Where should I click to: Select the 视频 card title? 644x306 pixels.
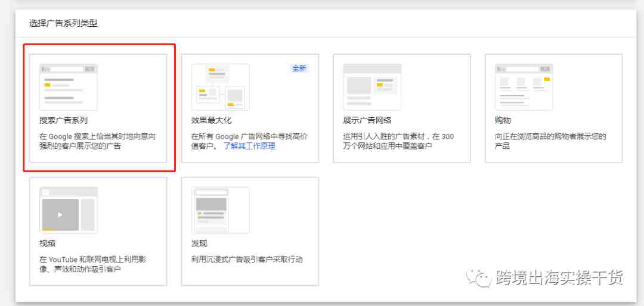[x=47, y=243]
